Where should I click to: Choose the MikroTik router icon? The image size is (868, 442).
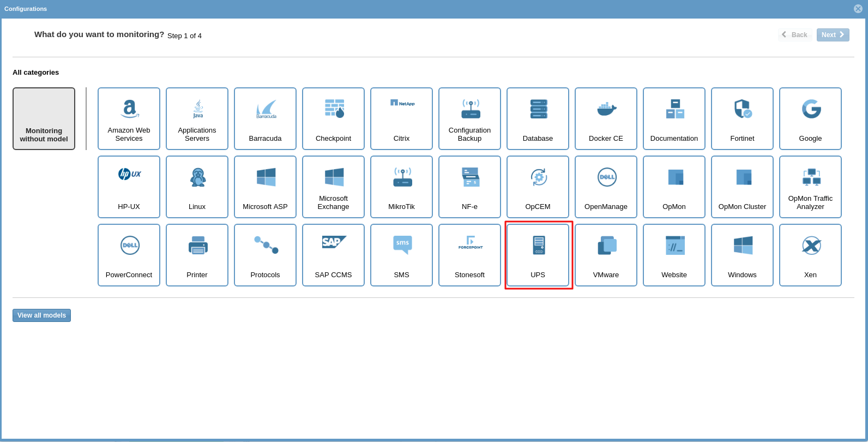tap(401, 178)
